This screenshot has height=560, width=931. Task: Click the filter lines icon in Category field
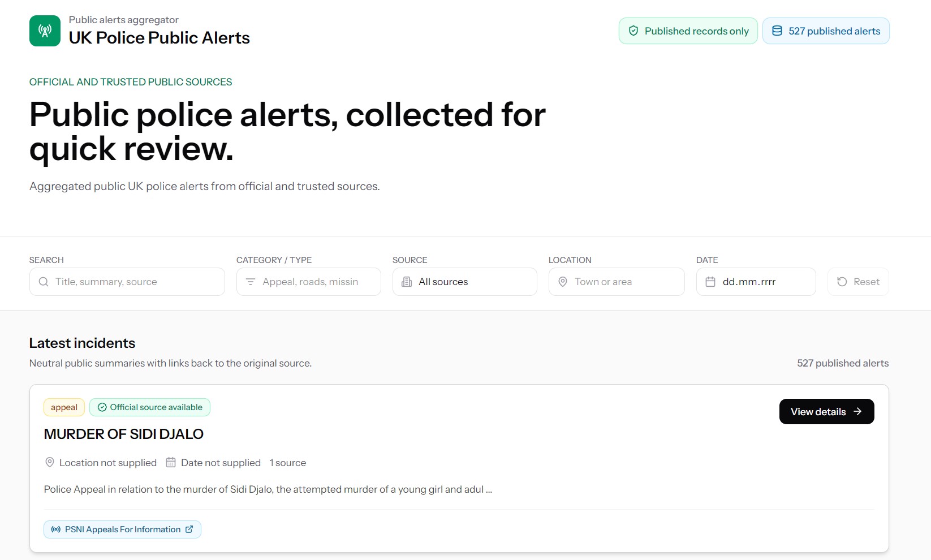(x=251, y=282)
